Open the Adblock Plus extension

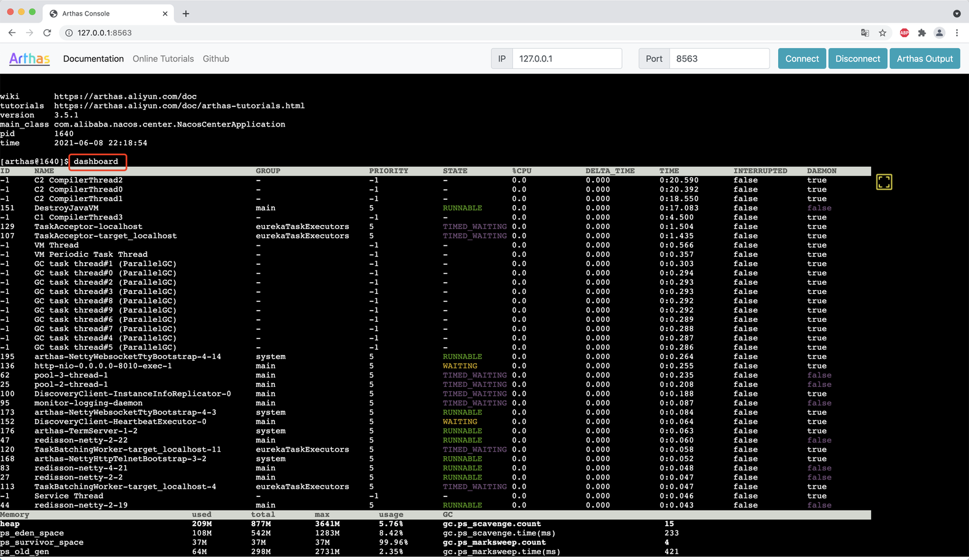[904, 32]
